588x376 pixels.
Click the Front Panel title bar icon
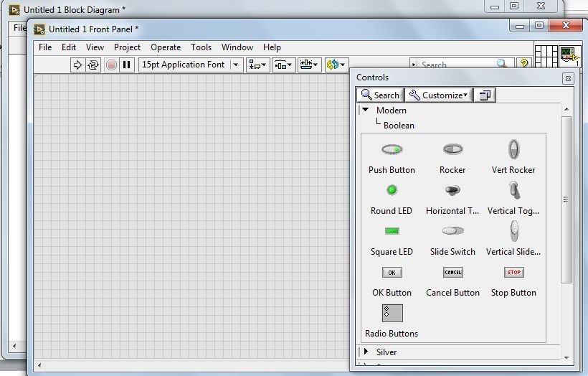click(39, 29)
